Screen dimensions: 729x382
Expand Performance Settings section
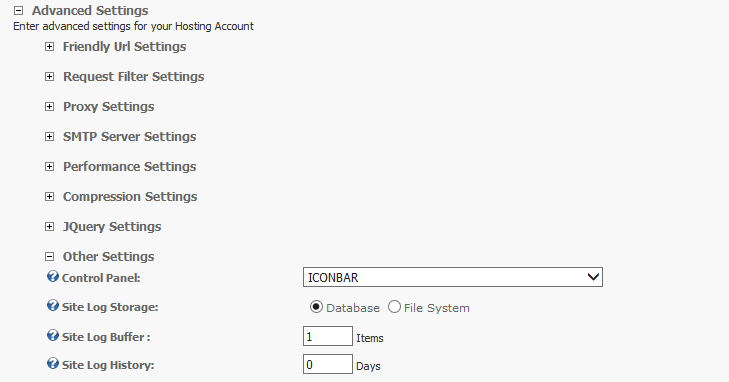coord(129,166)
